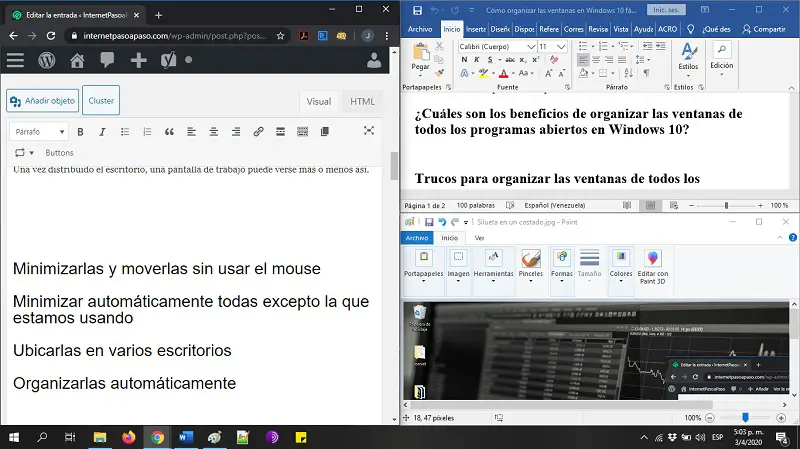The width and height of the screenshot is (800, 449).
Task: Toggle right alignment in Word ribbon
Action: click(x=609, y=60)
